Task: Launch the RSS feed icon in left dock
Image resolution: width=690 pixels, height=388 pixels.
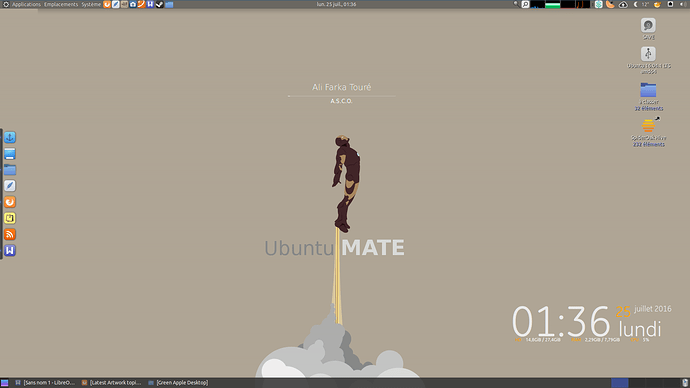Action: [10, 234]
